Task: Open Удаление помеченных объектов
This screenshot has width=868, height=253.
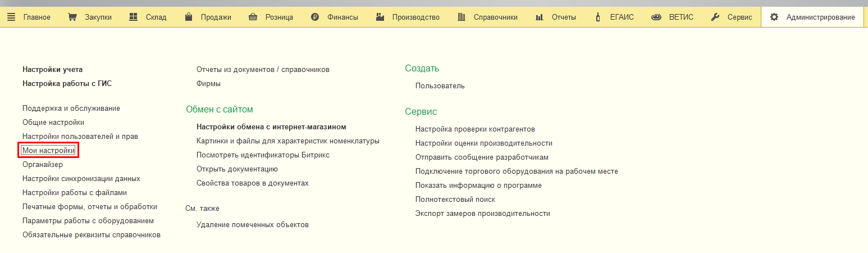Action: (x=252, y=225)
